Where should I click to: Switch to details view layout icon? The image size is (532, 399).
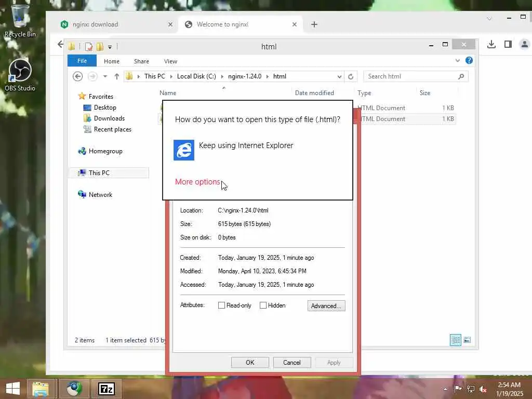click(455, 340)
